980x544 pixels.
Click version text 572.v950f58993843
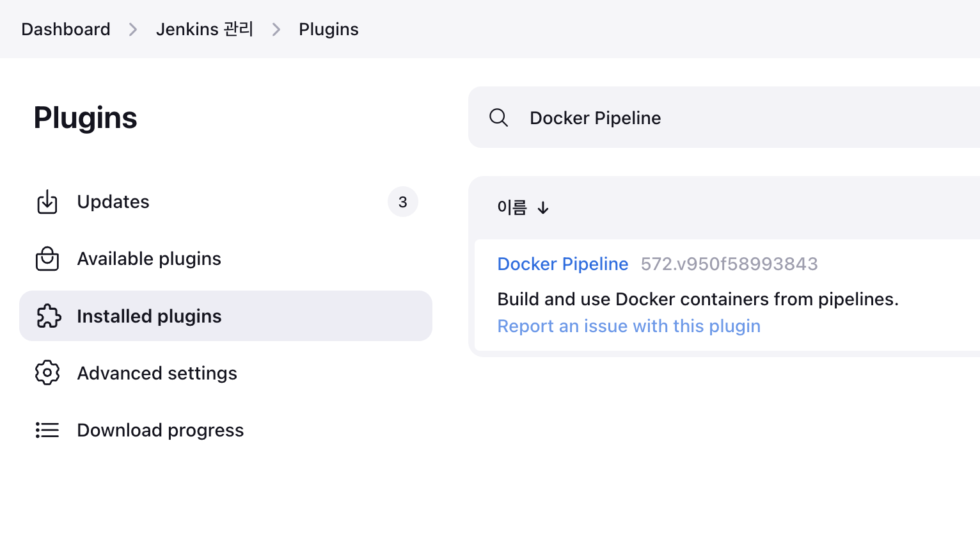click(729, 264)
